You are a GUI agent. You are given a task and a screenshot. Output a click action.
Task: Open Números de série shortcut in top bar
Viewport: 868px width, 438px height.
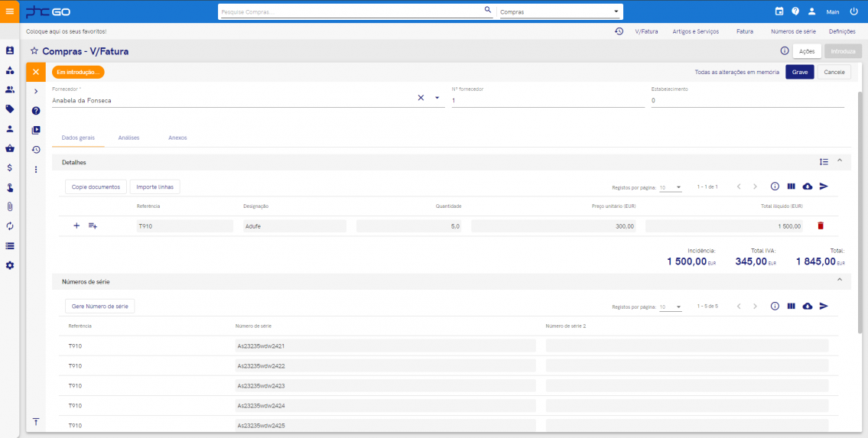(x=793, y=31)
